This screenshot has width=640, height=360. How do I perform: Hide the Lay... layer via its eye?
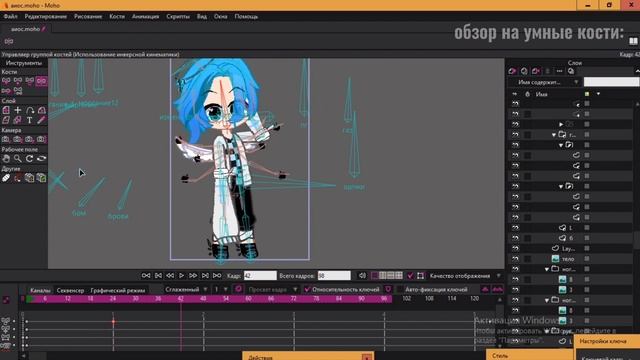[515, 248]
